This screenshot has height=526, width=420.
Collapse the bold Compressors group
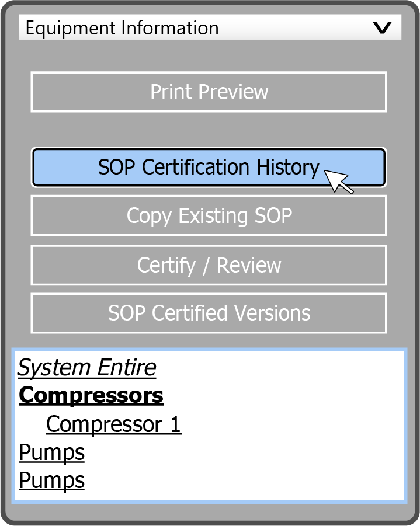pos(91,396)
